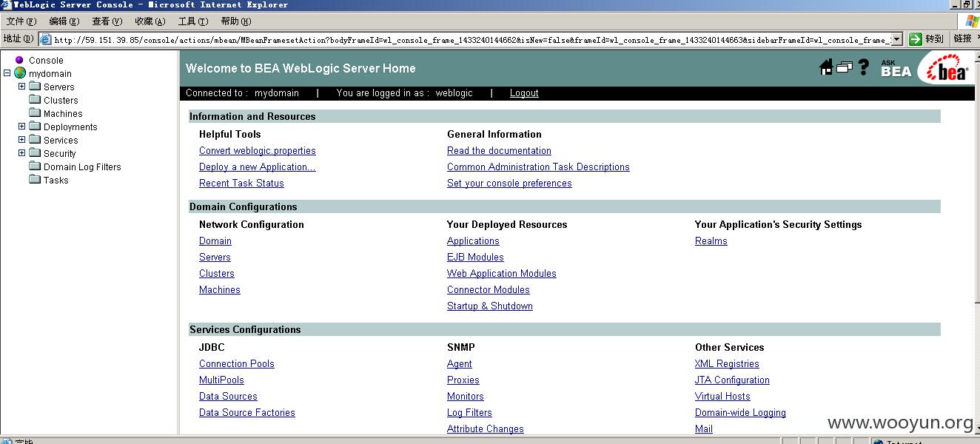The width and height of the screenshot is (980, 444).
Task: Open the Realms link
Action: click(x=711, y=241)
